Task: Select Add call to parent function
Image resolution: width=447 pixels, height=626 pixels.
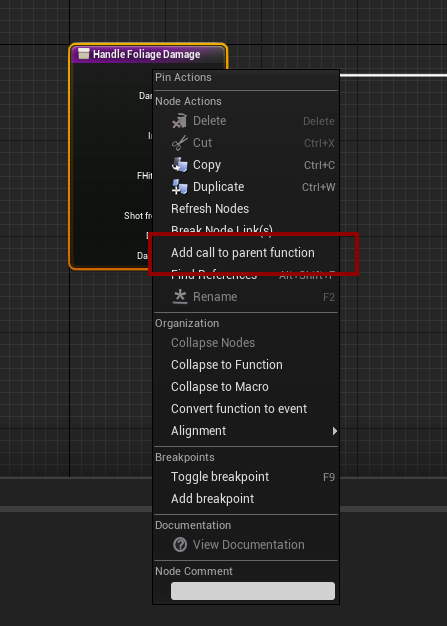Action: 243,253
